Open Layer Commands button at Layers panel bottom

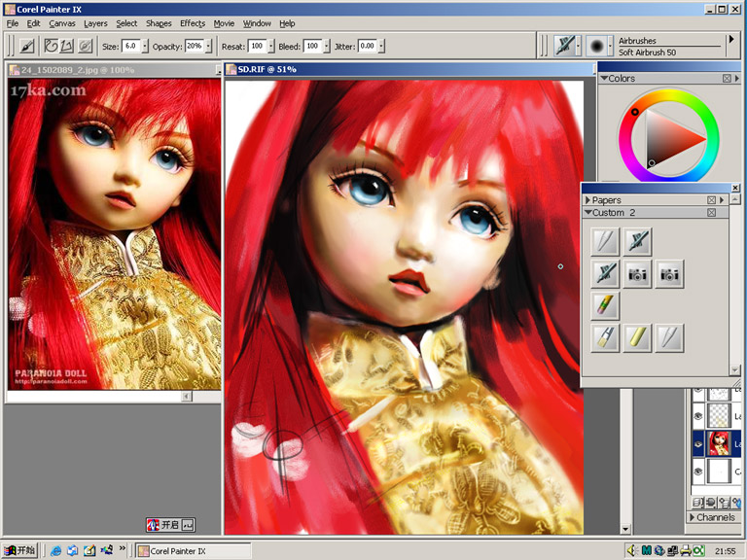tap(698, 502)
